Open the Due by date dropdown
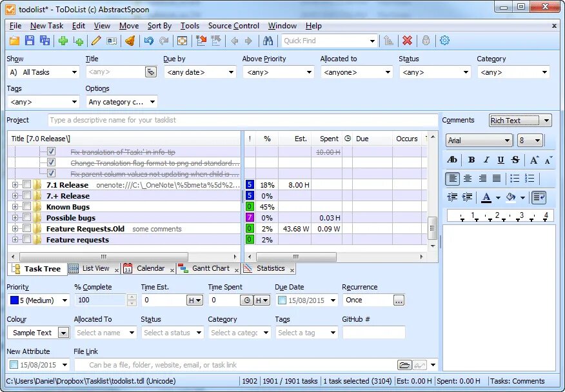 click(231, 72)
